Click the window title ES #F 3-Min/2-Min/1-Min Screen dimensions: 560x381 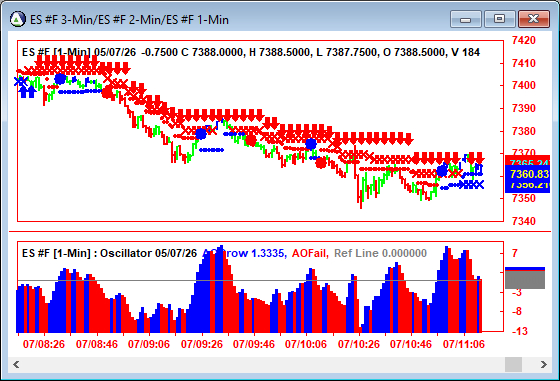[129, 19]
